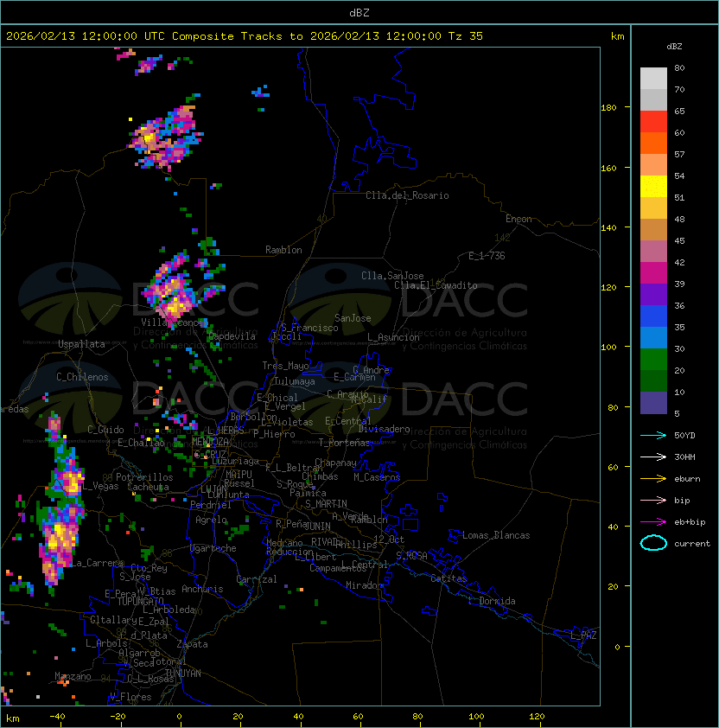
Task: Click the 'Ramblon' label near top center
Action: [283, 250]
